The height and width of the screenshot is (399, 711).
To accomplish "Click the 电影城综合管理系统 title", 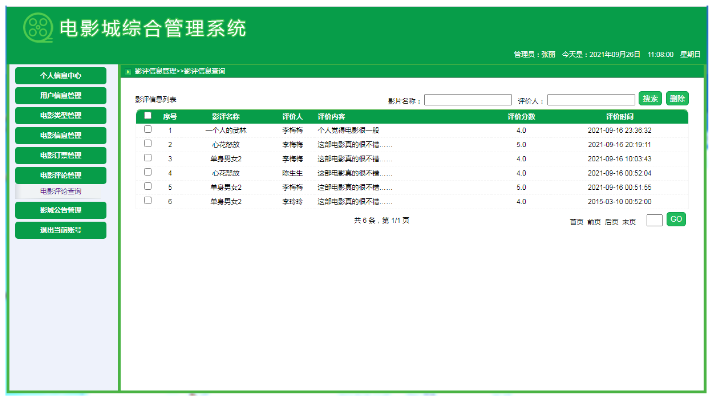I will 153,28.
